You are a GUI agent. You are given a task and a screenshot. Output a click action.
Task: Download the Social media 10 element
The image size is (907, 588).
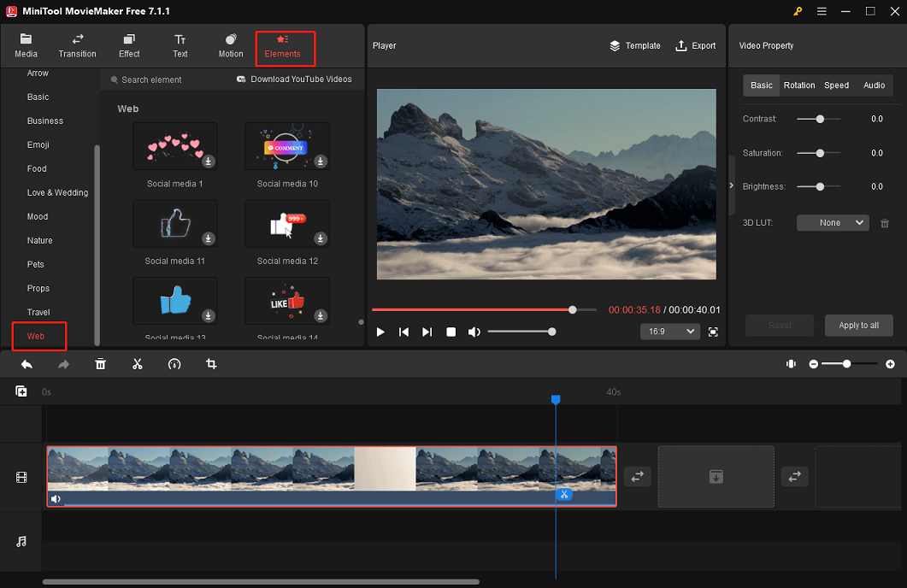[320, 160]
